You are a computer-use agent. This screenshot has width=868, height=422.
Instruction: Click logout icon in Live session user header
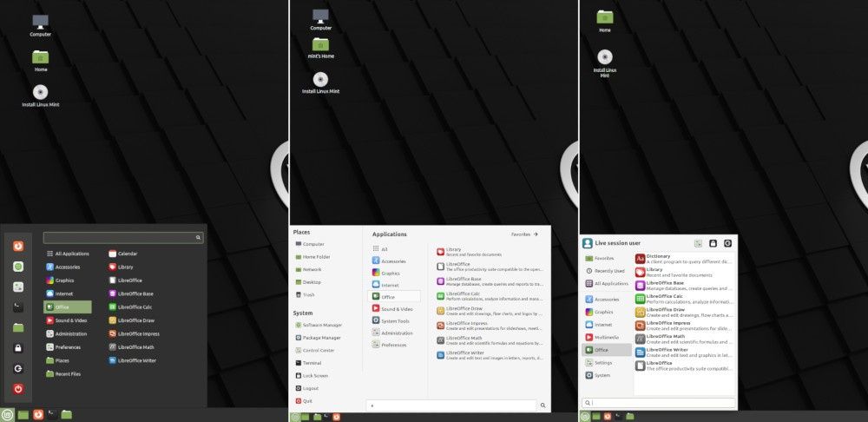pos(728,243)
